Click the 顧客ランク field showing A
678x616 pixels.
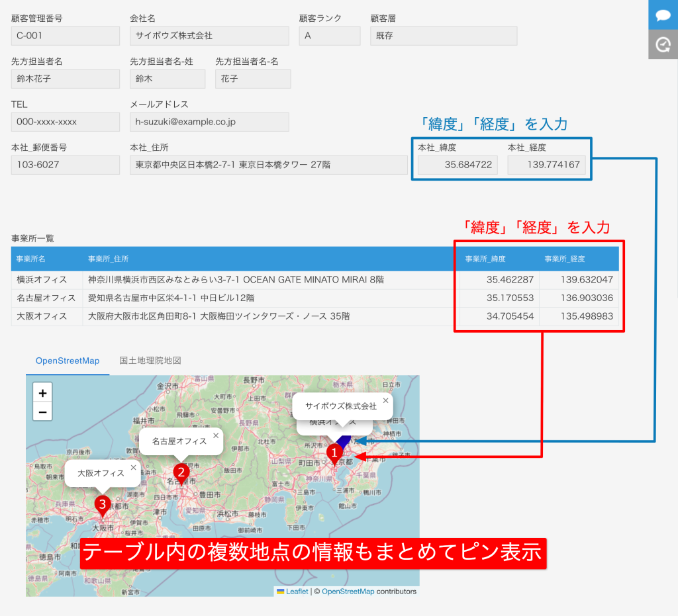click(x=330, y=36)
